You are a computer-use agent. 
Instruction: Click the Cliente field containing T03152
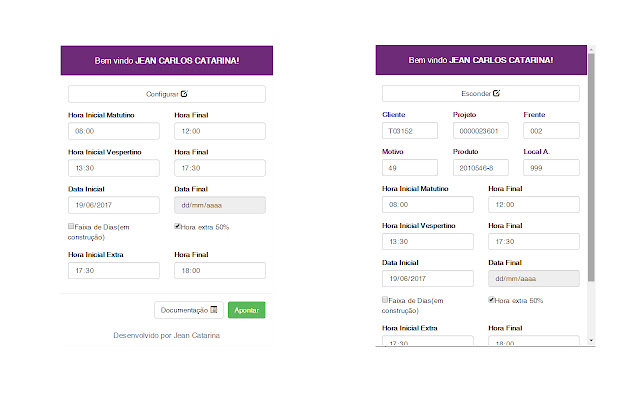411,131
